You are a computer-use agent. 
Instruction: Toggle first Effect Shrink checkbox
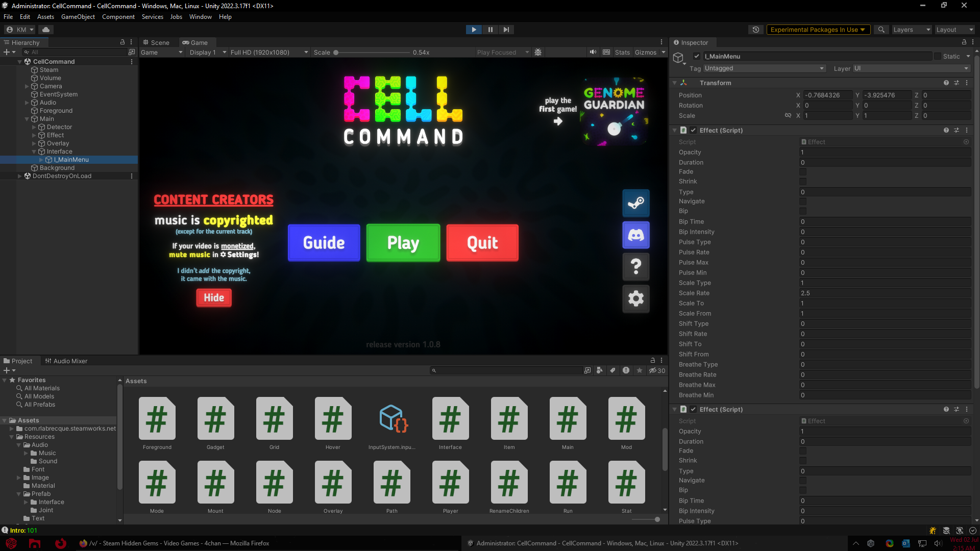pyautogui.click(x=803, y=182)
